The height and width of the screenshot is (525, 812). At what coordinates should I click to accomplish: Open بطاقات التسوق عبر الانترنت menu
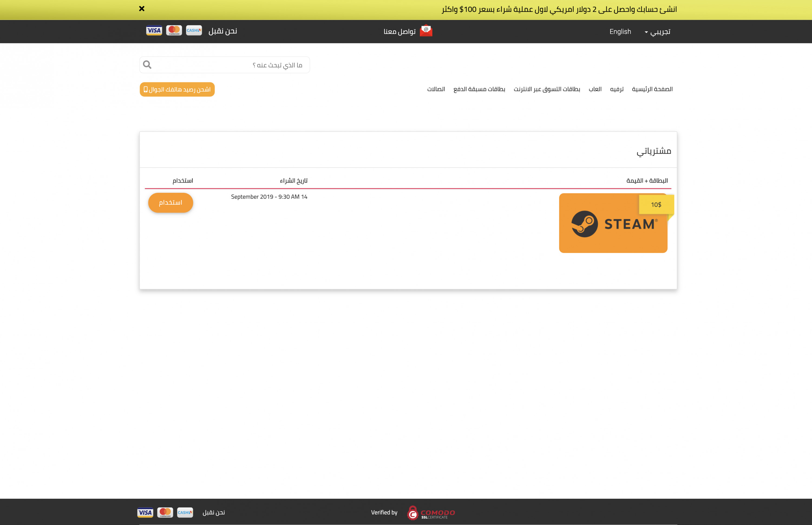coord(547,89)
